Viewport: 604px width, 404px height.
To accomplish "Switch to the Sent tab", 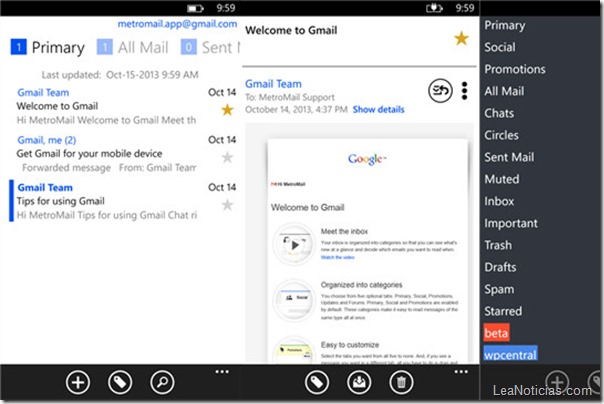I will pyautogui.click(x=220, y=47).
